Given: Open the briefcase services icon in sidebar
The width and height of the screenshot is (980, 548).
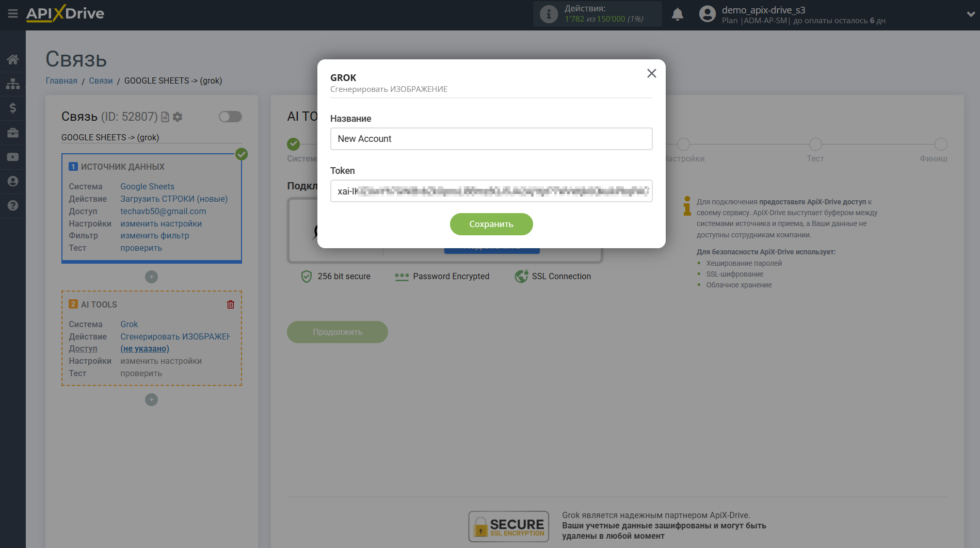Looking at the screenshot, I should tap(12, 133).
